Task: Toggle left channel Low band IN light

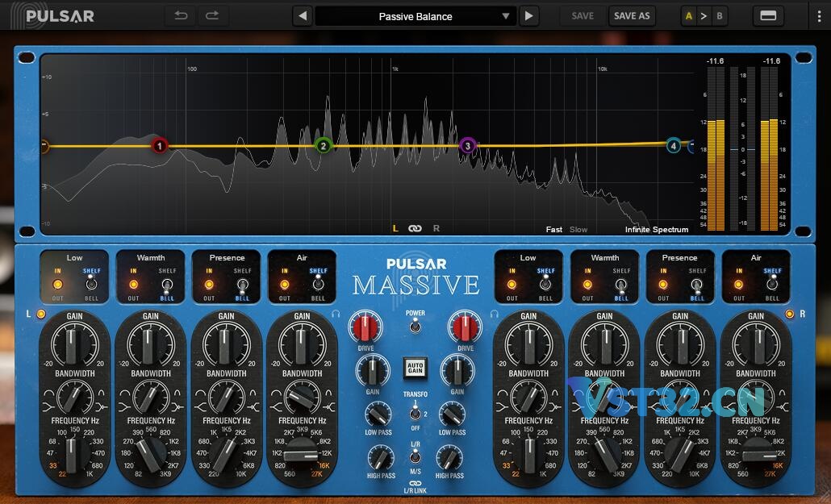Action: tap(57, 285)
